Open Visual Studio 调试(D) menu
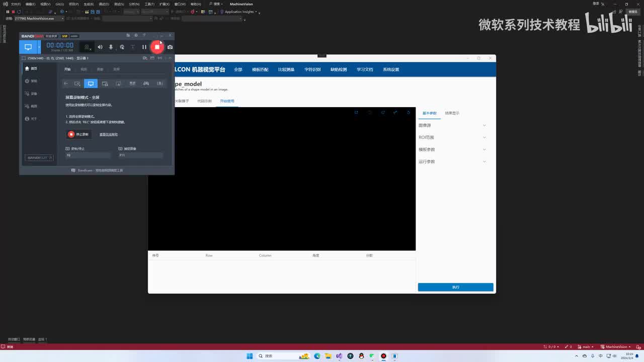Viewport: 644px width, 362px height. point(104,4)
